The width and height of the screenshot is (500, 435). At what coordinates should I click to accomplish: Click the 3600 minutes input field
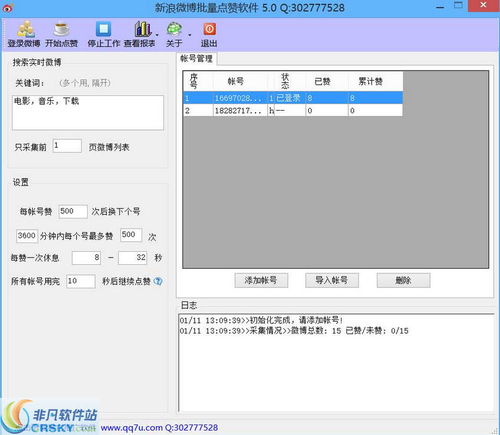[x=27, y=236]
